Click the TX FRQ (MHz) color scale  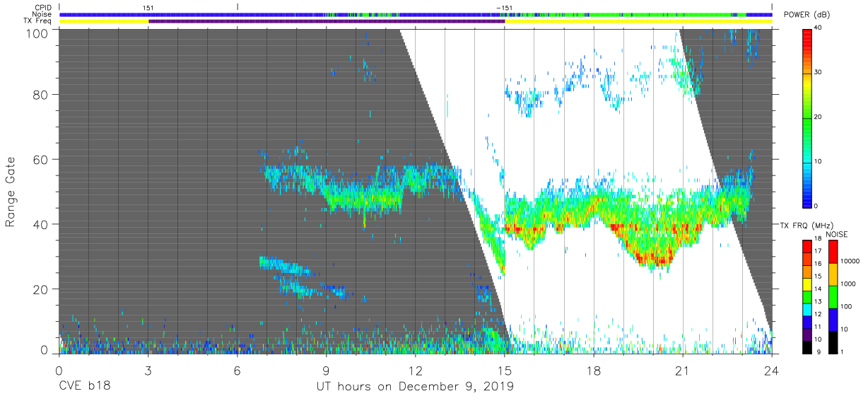[807, 297]
